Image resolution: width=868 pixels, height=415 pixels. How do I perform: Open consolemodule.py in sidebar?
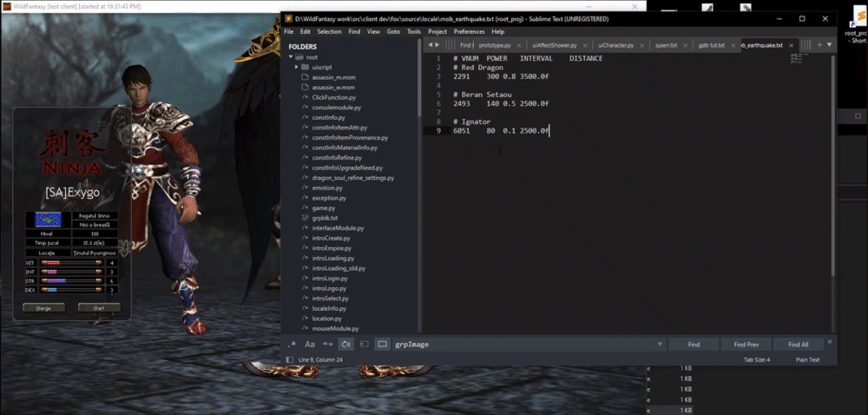[336, 108]
